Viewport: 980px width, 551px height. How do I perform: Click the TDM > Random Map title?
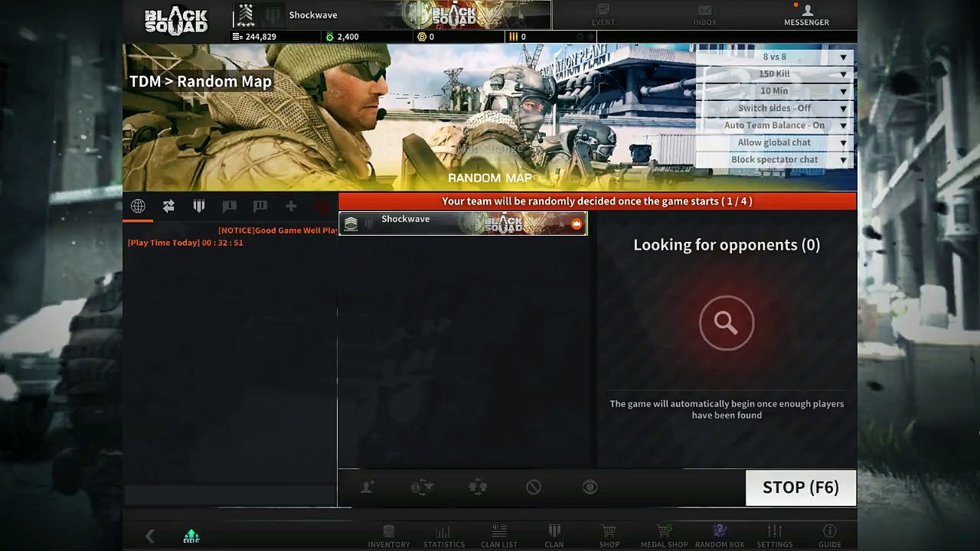coord(201,81)
